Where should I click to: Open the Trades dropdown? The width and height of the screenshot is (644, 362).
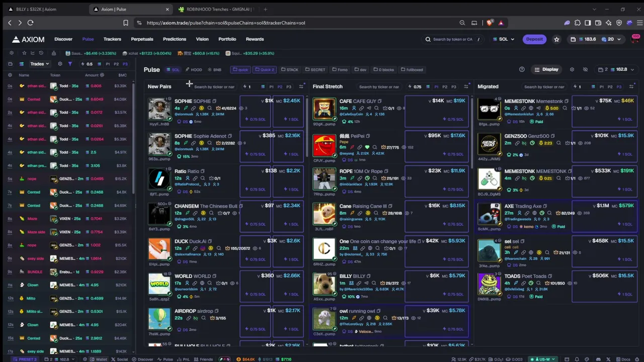coord(39,64)
